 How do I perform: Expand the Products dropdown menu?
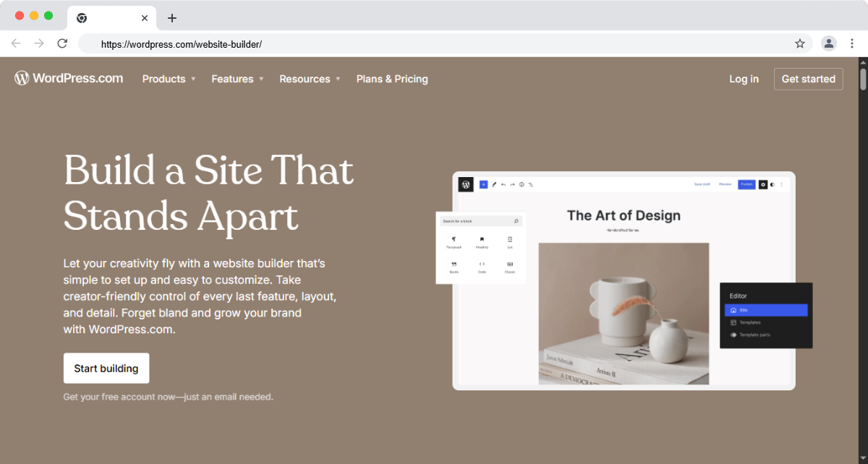[x=169, y=79]
